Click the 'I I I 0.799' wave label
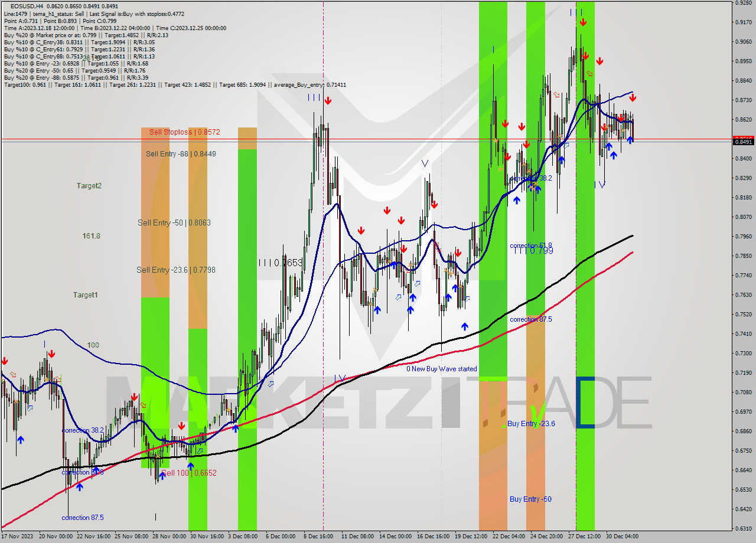 tap(533, 251)
